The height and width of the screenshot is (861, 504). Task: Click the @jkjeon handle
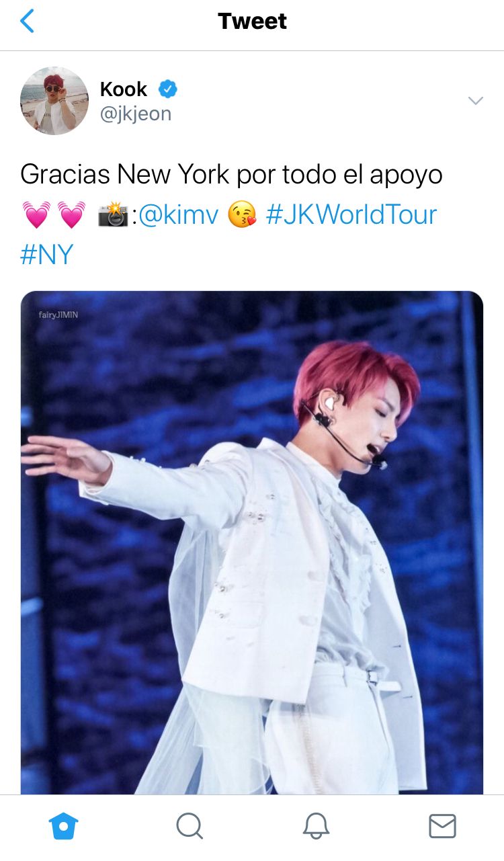coord(136,114)
